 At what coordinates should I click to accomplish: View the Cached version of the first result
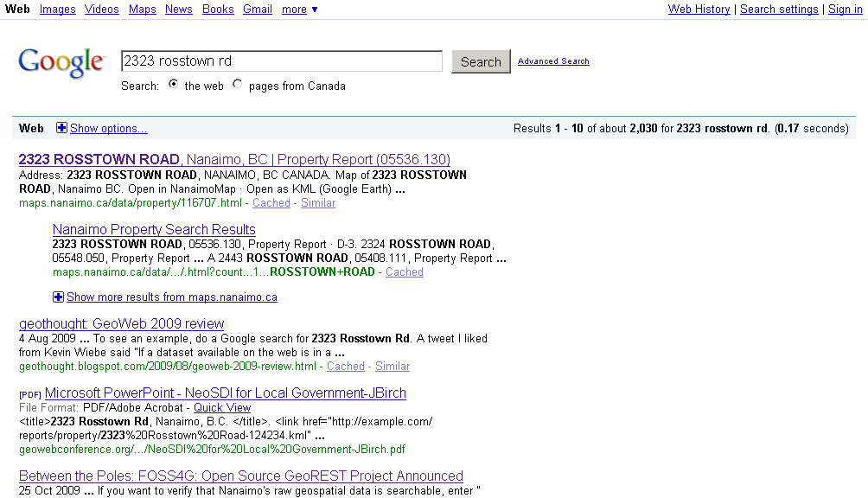pyautogui.click(x=271, y=202)
